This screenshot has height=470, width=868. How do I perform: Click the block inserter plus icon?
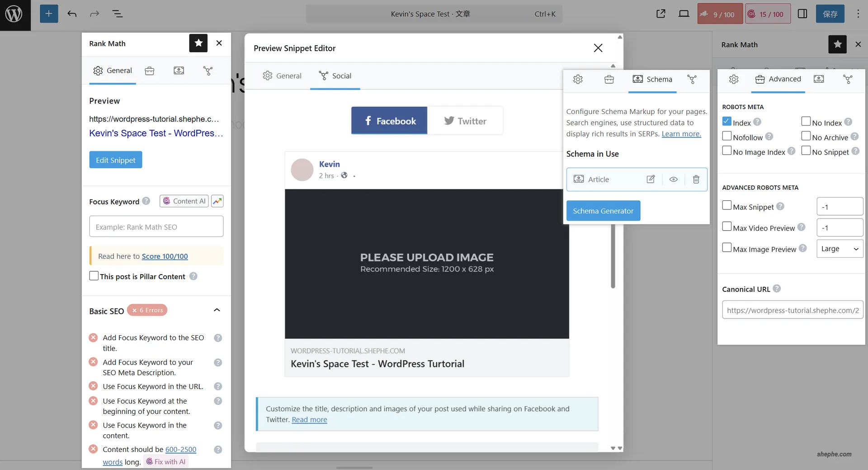coord(49,14)
